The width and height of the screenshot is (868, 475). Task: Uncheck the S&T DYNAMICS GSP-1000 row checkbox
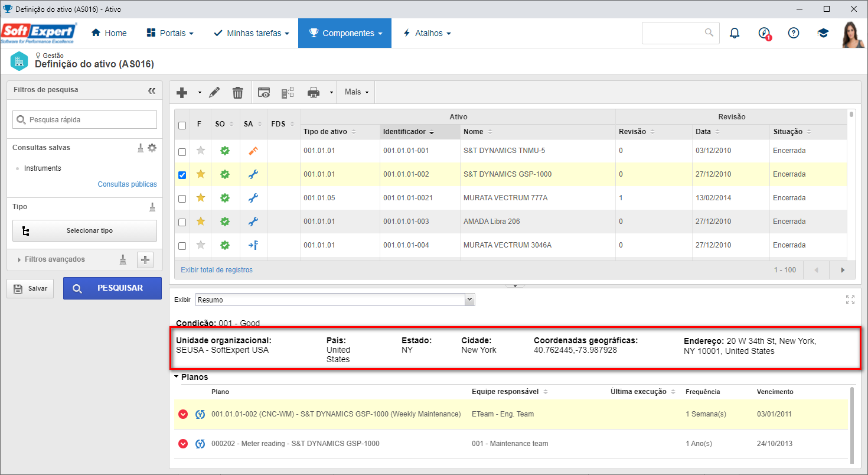pos(182,175)
